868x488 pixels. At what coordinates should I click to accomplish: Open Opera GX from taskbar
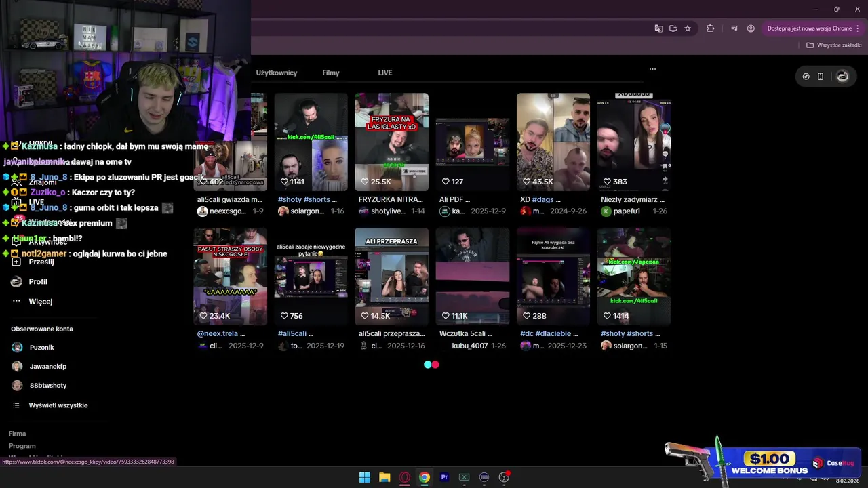point(404,477)
